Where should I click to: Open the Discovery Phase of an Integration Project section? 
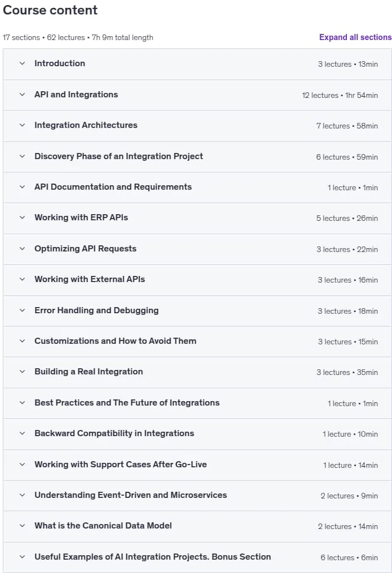(x=197, y=157)
